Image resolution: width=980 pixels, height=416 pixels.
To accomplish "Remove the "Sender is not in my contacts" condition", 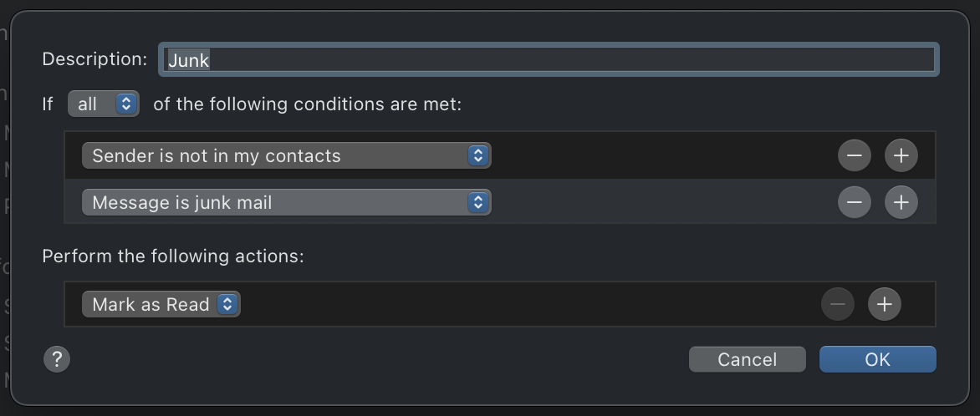I will click(854, 155).
